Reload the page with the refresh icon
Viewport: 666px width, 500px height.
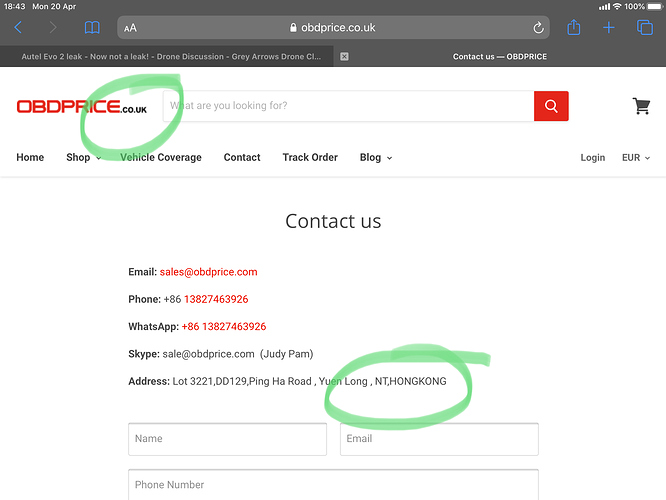[538, 28]
